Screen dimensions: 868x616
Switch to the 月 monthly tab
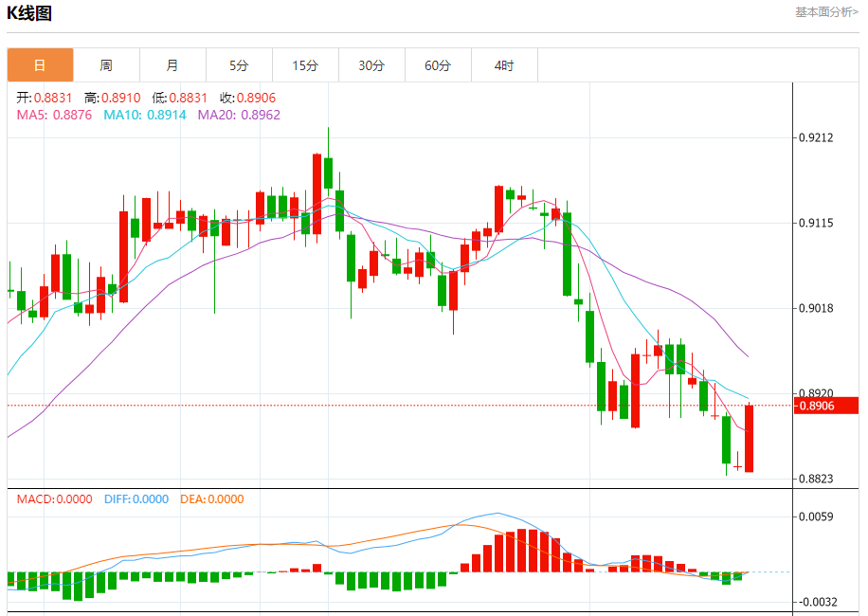pyautogui.click(x=172, y=65)
